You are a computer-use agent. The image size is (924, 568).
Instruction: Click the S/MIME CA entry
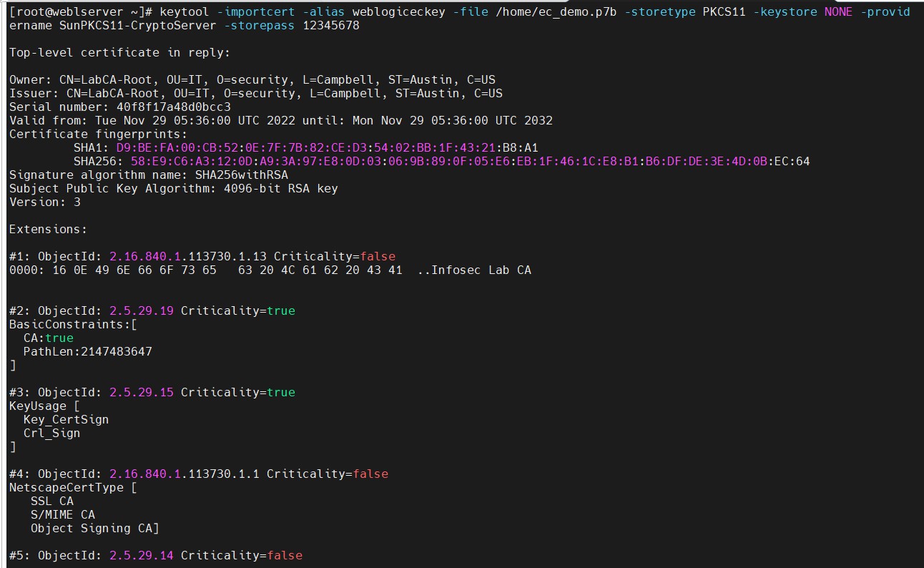click(62, 515)
